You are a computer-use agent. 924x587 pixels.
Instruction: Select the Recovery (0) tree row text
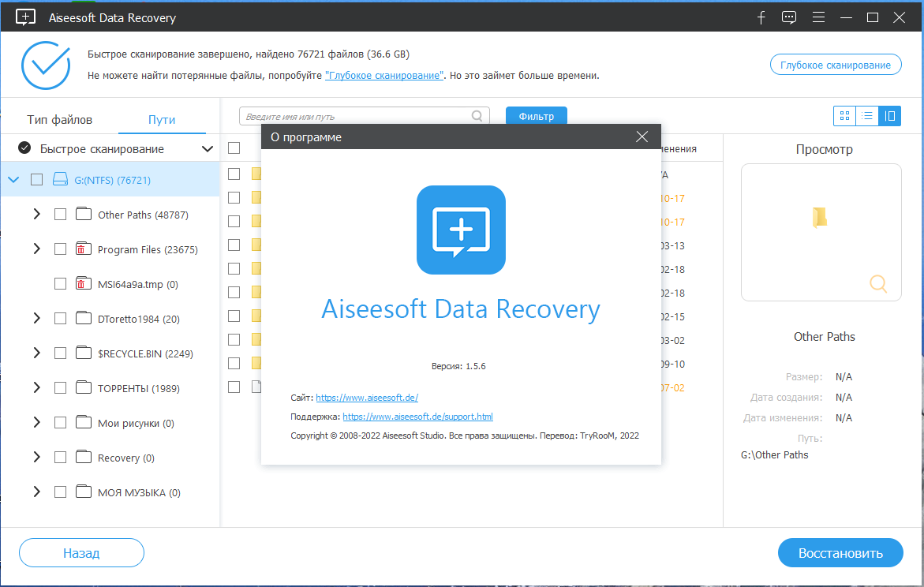click(x=126, y=458)
